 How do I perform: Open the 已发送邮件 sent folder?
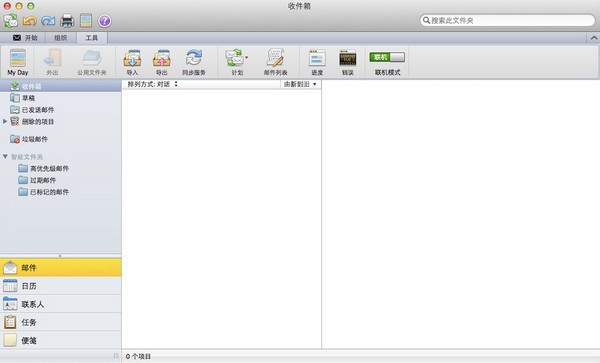tap(60, 110)
